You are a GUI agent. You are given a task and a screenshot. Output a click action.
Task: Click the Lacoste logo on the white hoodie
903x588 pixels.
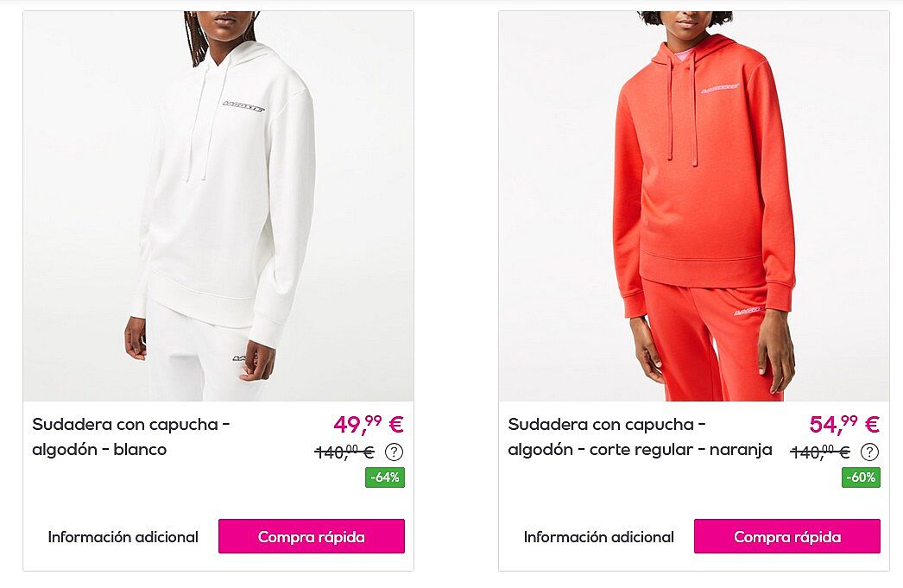(x=243, y=106)
